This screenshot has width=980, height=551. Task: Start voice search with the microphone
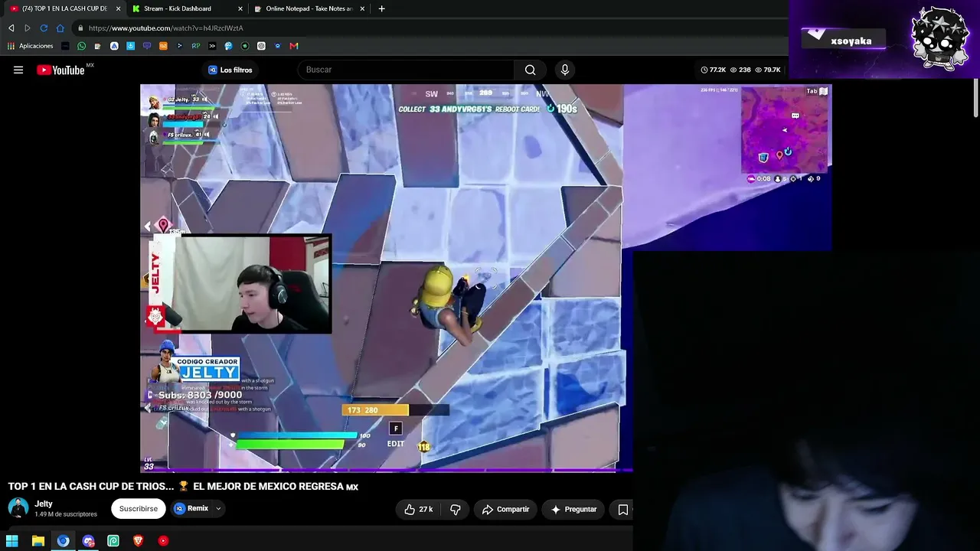pyautogui.click(x=565, y=70)
